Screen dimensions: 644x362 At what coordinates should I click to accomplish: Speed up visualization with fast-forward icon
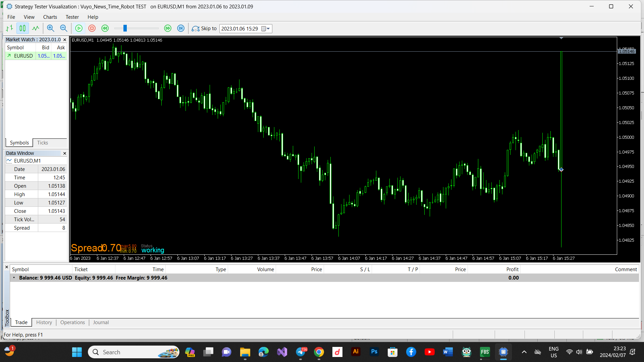click(168, 28)
